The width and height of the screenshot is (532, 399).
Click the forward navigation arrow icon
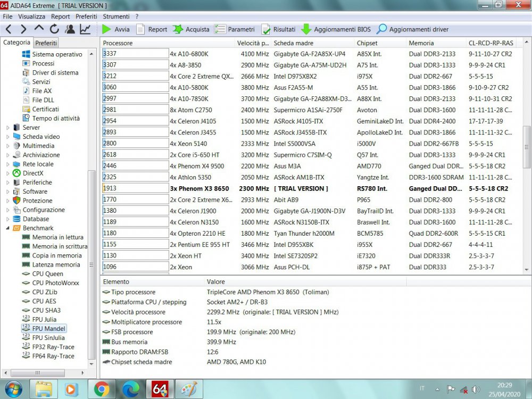[24, 29]
